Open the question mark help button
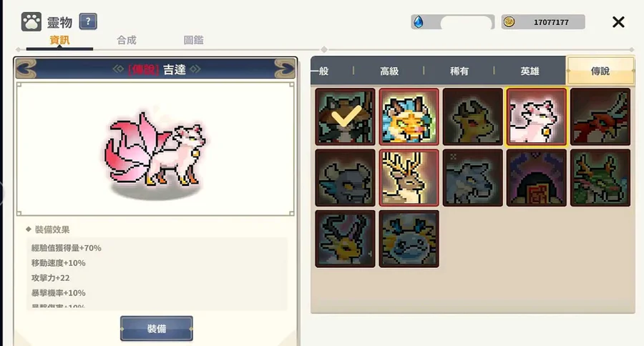This screenshot has width=644, height=346. [x=88, y=21]
